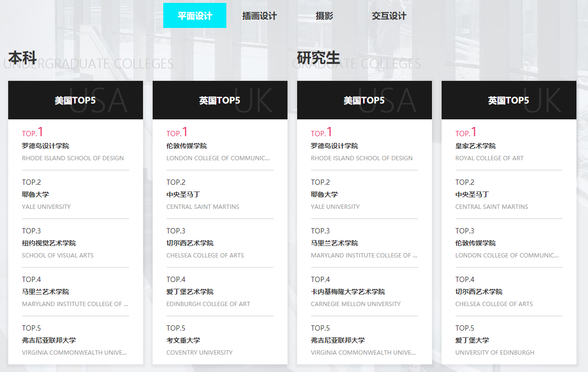Image resolution: width=588 pixels, height=372 pixels.
Task: Open 马里兰艺术学院 in 研究生 美国TOP5 card
Action: 334,243
